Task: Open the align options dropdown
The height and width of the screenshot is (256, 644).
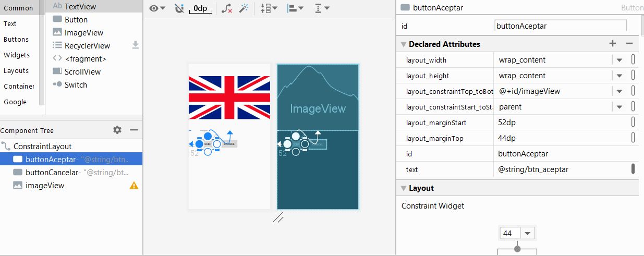Action: pyautogui.click(x=296, y=8)
